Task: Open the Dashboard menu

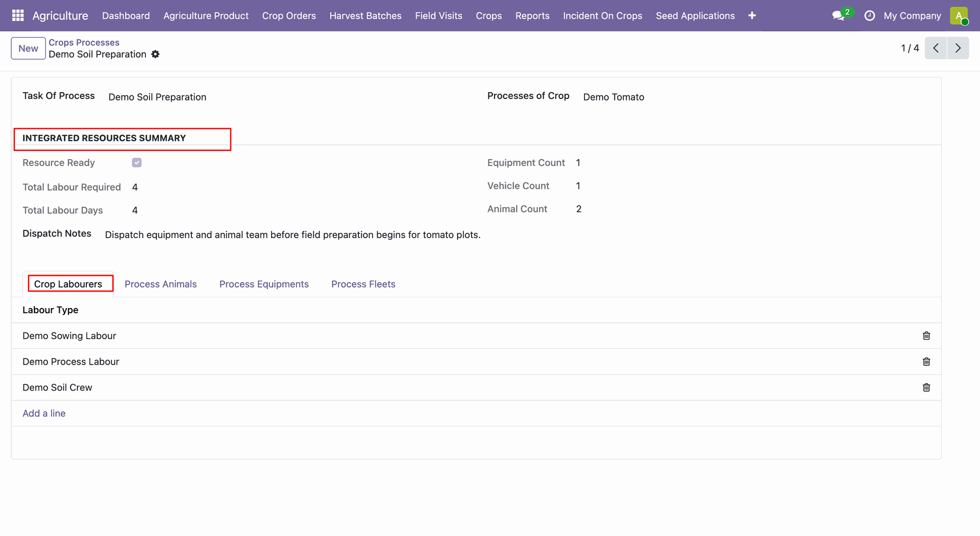Action: coord(126,16)
